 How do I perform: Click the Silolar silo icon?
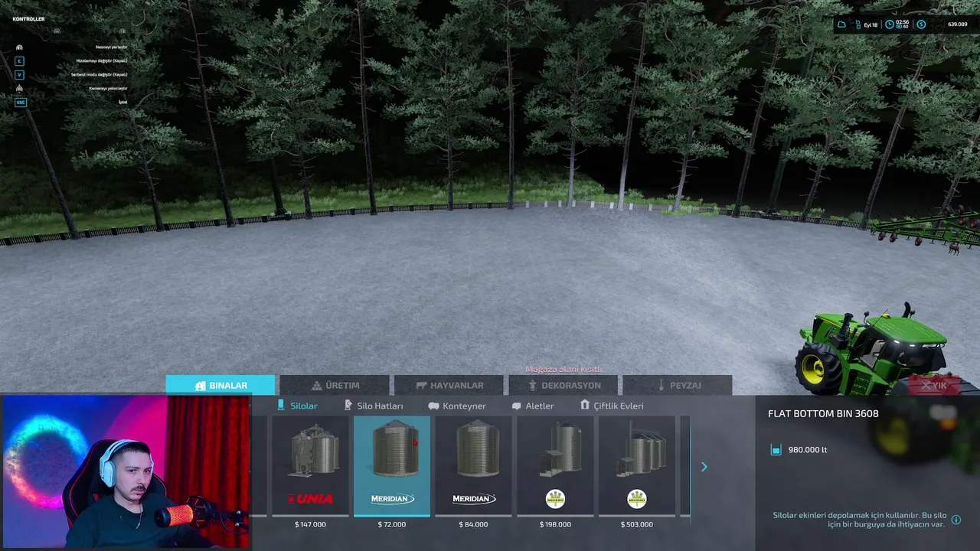click(x=281, y=406)
